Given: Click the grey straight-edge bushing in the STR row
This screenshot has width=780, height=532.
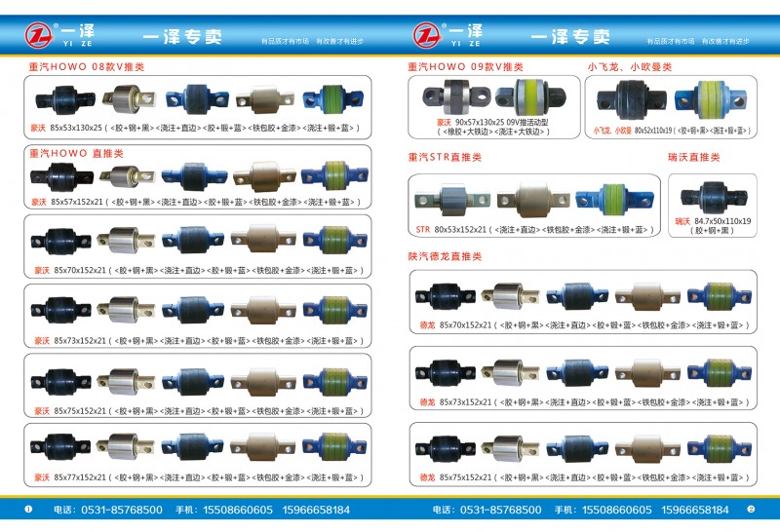Looking at the screenshot, I should click(452, 200).
